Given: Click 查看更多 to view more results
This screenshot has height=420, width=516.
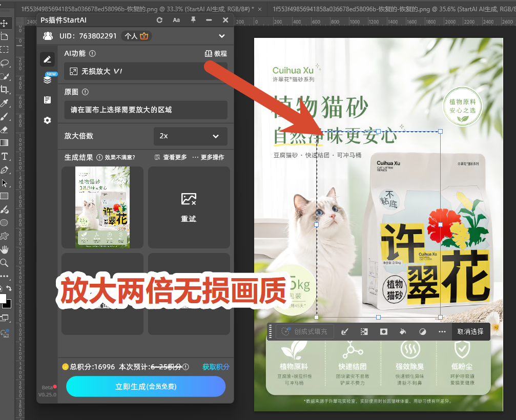Looking at the screenshot, I should point(171,157).
